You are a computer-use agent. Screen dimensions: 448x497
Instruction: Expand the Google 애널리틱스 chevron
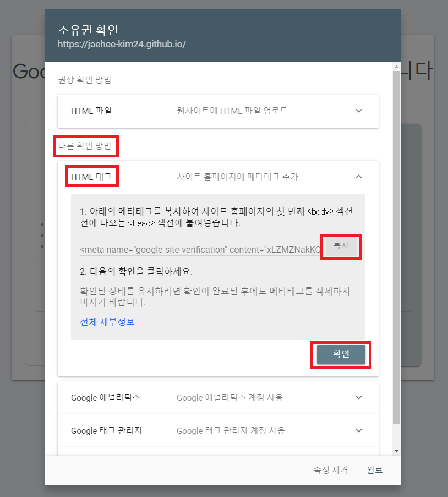point(359,397)
